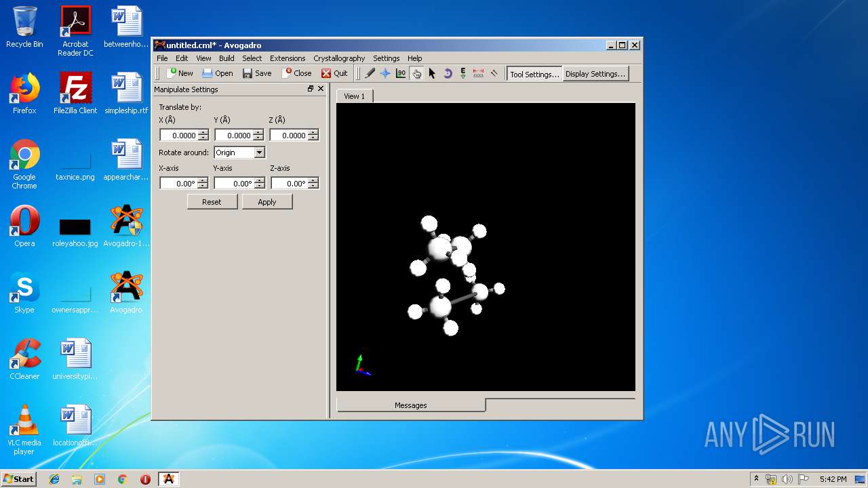Increase the Y translate value stepper
868x488 pixels.
(258, 132)
